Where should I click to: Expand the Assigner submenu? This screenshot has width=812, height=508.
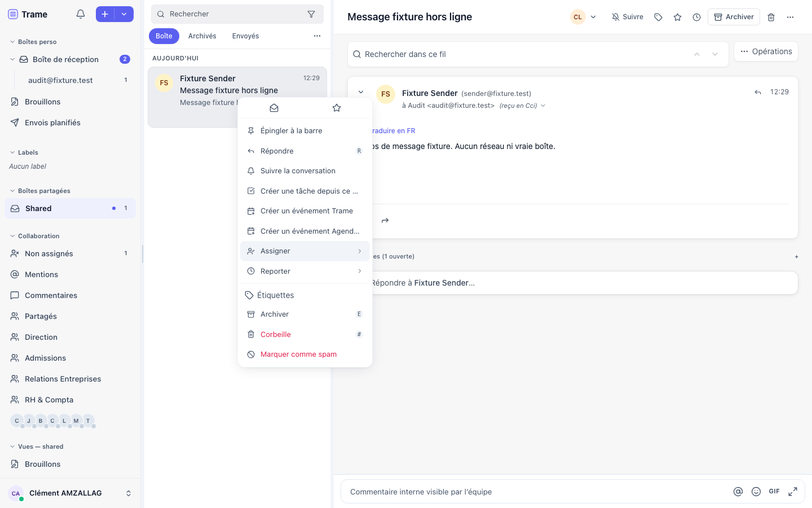pos(305,251)
